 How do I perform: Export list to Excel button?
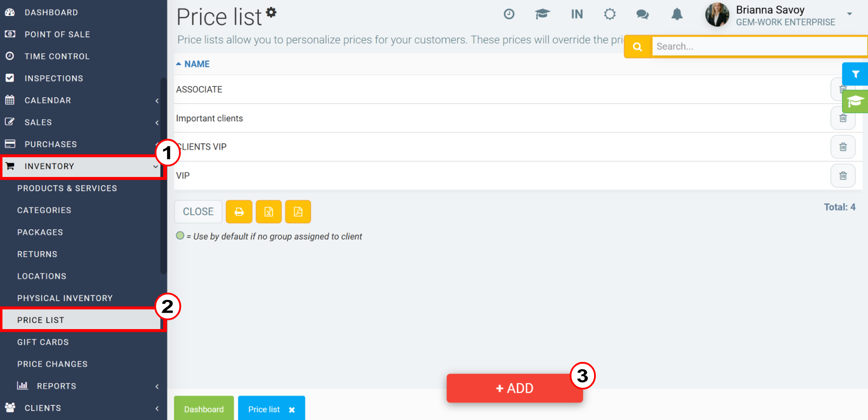[269, 212]
